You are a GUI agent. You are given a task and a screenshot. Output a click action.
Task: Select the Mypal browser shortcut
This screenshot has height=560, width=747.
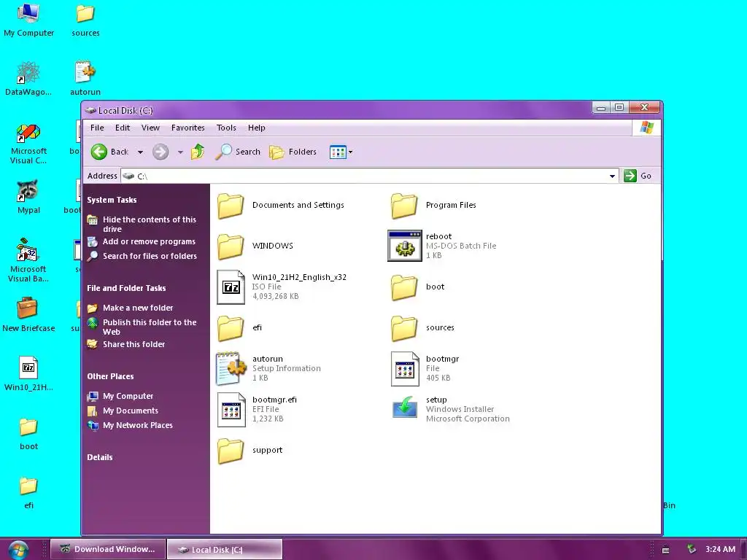28,197
